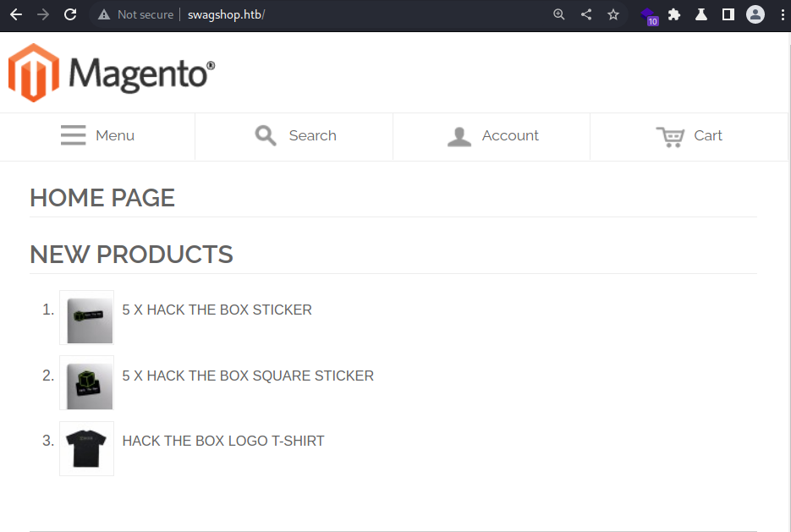Click the Chrome Labs flask icon
Screen dimensions: 791x532
[701, 14]
